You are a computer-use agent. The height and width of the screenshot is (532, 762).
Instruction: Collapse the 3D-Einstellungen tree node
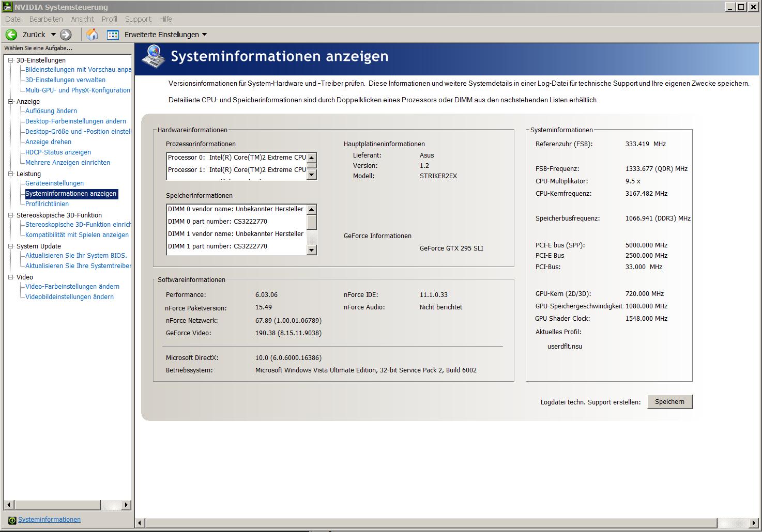(10, 60)
